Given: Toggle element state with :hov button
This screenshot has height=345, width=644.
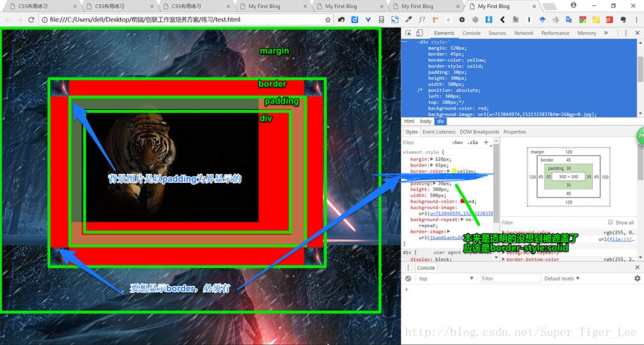Looking at the screenshot, I should tap(457, 142).
